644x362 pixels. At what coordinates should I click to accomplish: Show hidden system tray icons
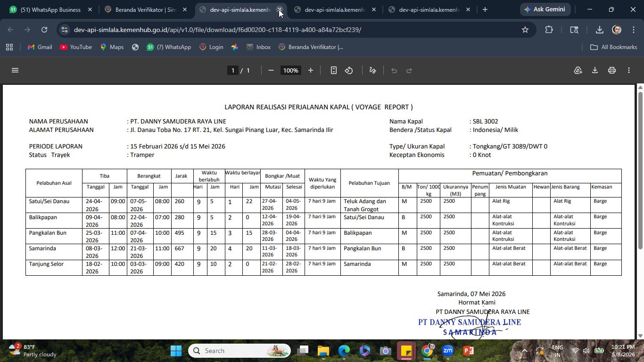pyautogui.click(x=524, y=351)
